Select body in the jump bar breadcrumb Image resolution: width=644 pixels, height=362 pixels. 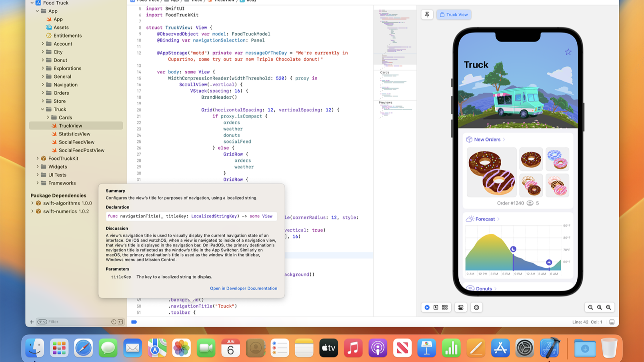(x=251, y=1)
